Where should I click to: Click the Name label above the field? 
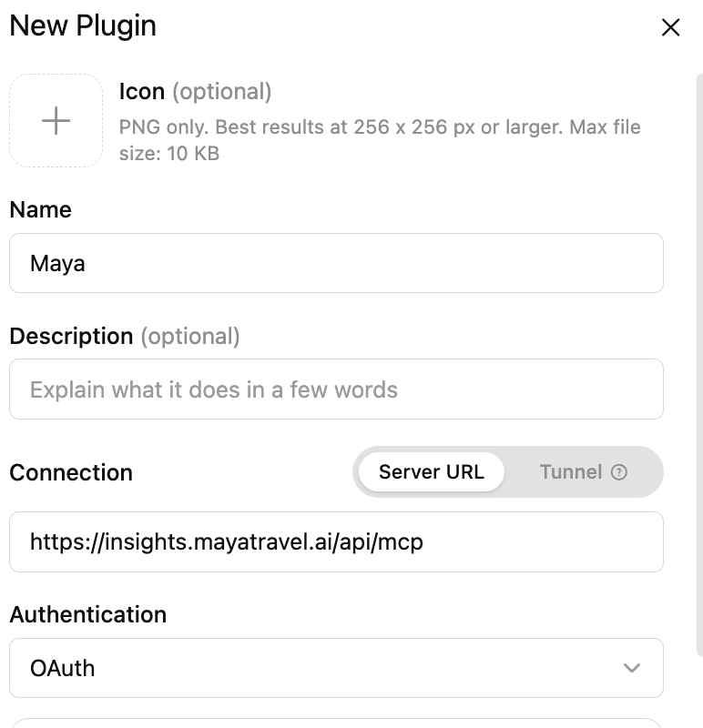point(40,209)
